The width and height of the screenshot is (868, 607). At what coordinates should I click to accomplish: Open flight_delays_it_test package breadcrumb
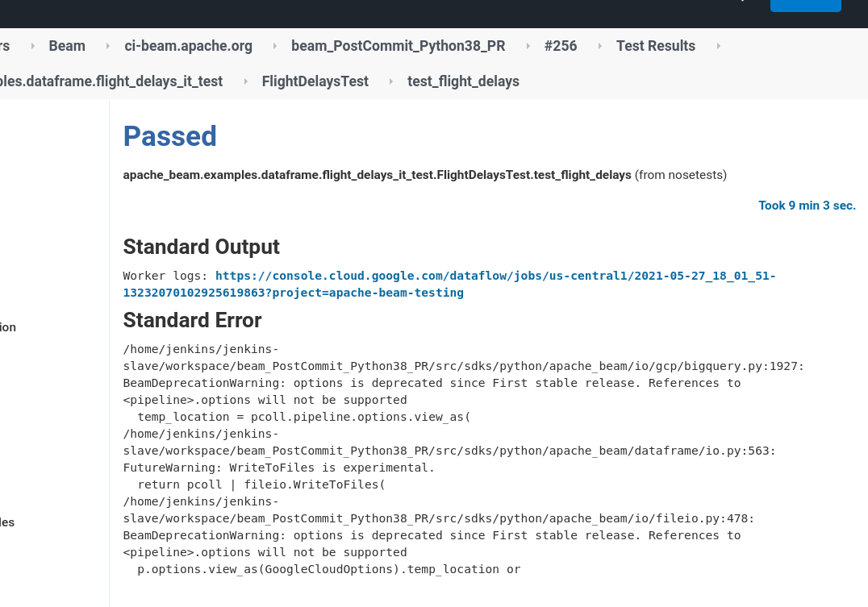pos(111,81)
